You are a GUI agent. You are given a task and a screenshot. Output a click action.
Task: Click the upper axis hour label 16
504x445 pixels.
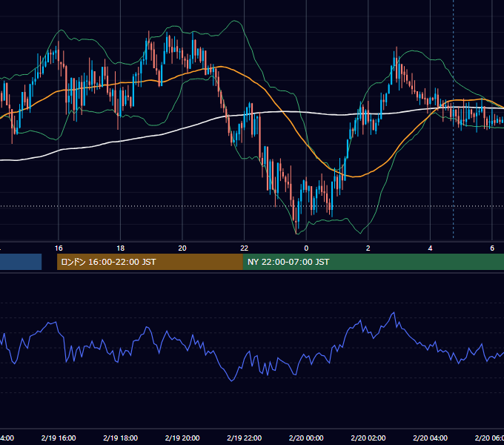[59, 248]
